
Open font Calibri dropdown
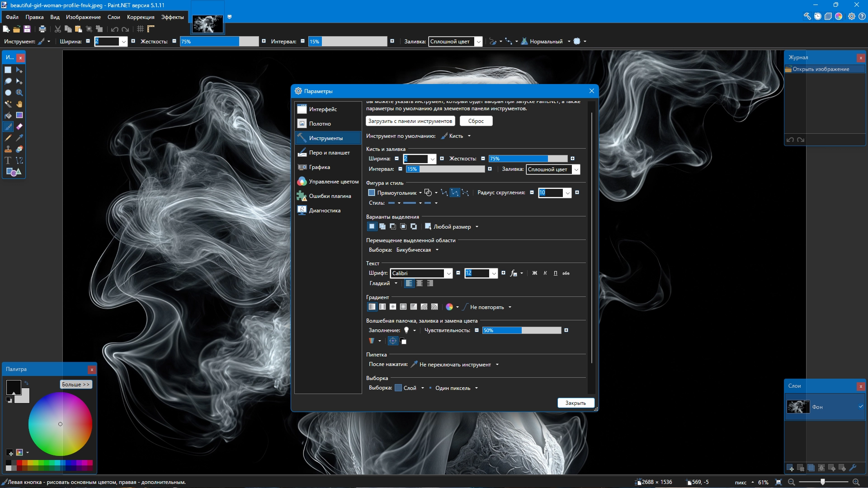click(x=448, y=273)
